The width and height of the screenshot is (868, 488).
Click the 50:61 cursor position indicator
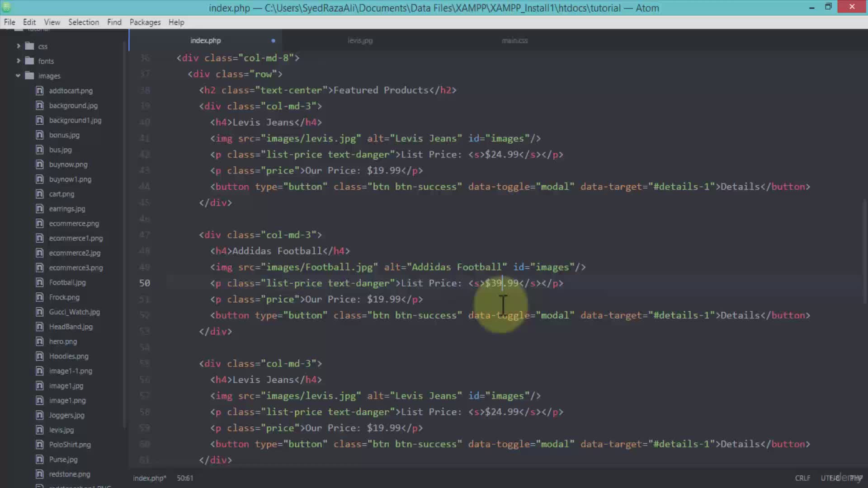[x=185, y=478]
